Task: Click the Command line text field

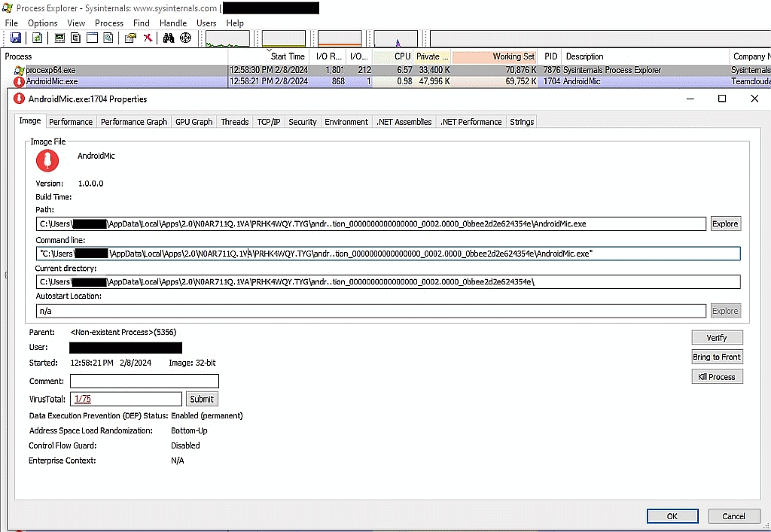Action: (x=388, y=254)
